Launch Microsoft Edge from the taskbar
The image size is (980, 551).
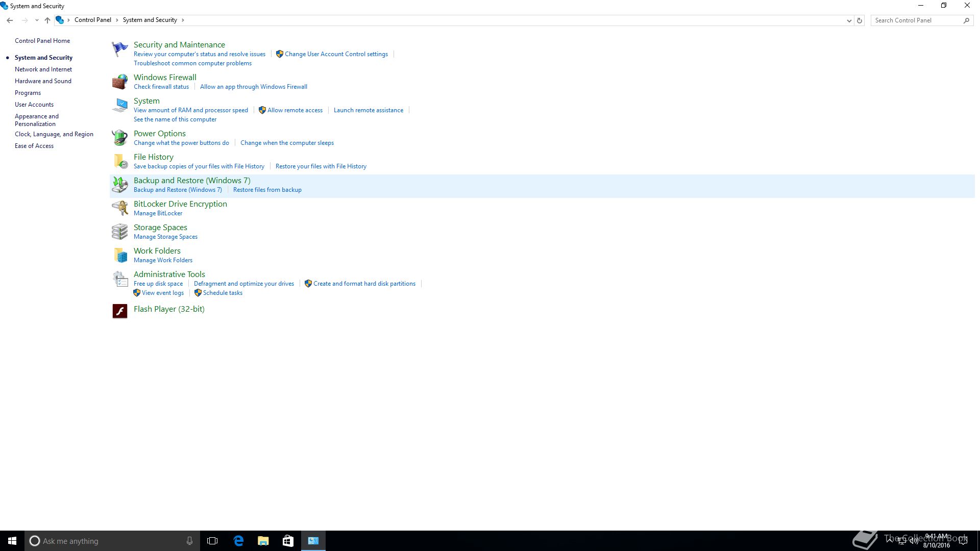(x=238, y=541)
